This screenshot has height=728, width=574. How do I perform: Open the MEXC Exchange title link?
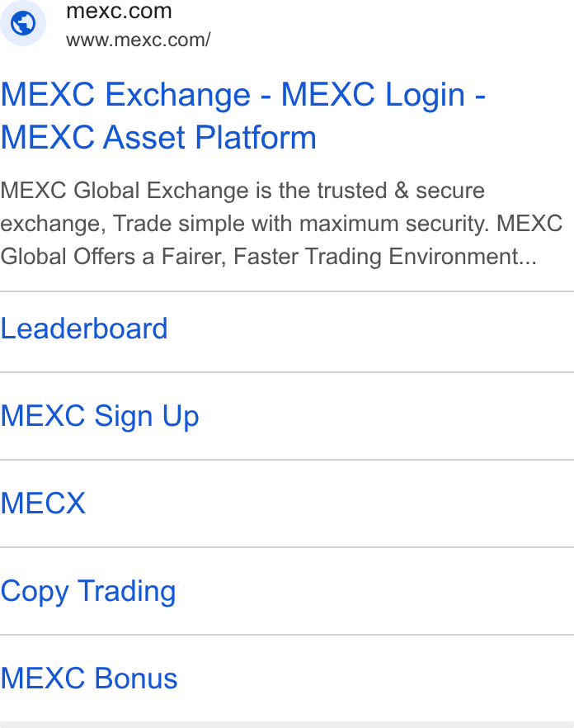click(125, 95)
